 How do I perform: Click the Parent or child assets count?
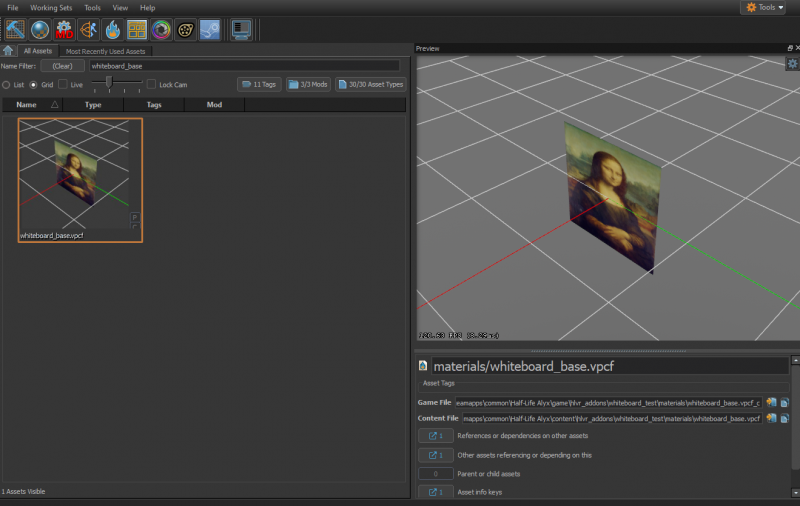click(436, 474)
